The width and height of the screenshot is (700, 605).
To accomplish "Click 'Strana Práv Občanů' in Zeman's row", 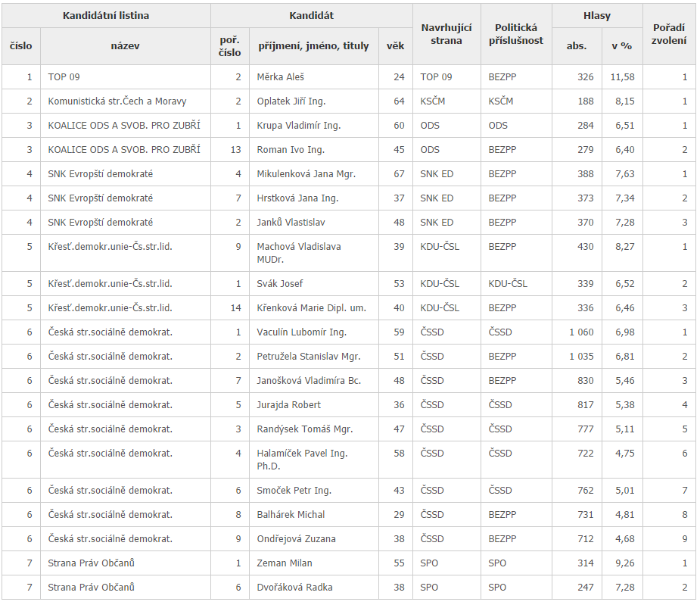I will (91, 563).
